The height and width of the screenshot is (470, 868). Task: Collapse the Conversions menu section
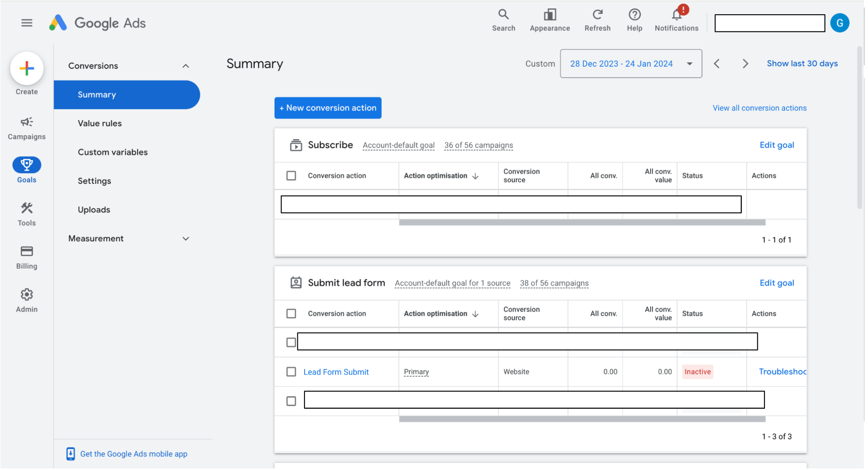click(x=186, y=66)
